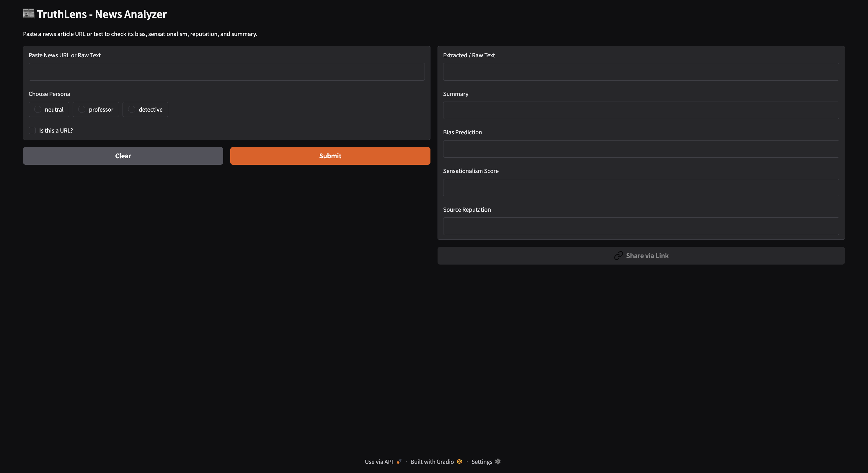Enable the 'Is this a URL?' checkbox
Screen dimensions: 868x473
(x=32, y=131)
